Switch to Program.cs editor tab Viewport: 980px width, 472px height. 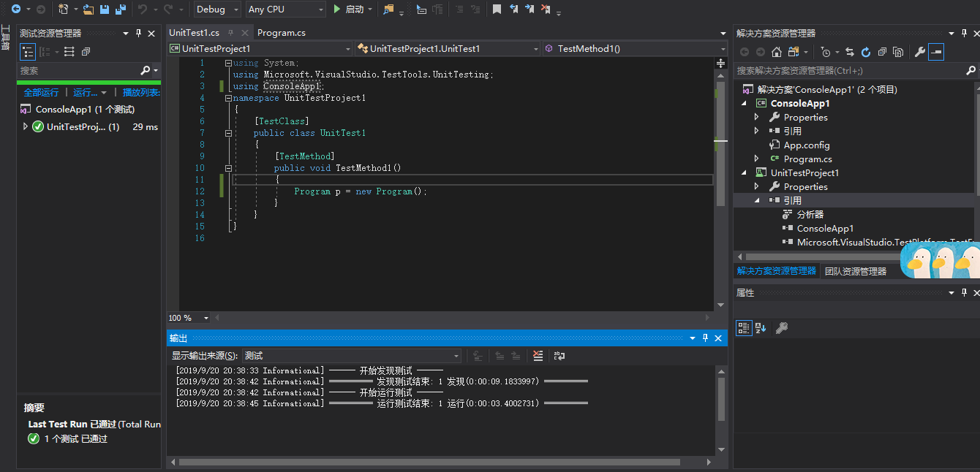282,33
